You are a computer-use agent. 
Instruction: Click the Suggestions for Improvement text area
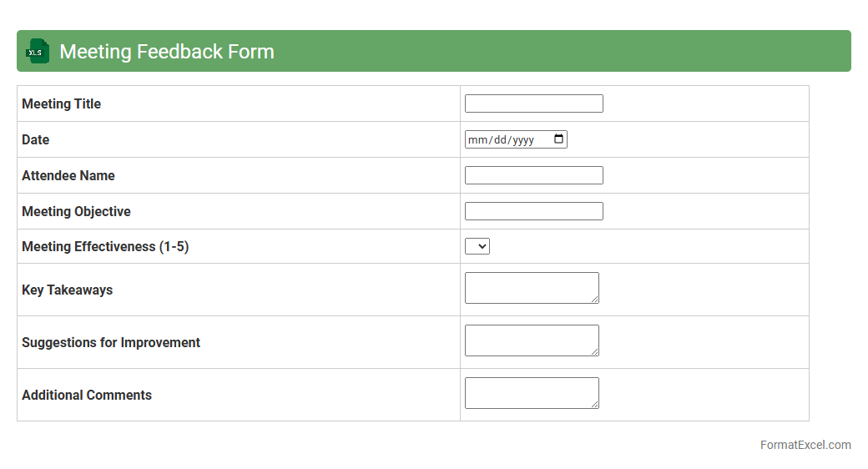pos(529,340)
